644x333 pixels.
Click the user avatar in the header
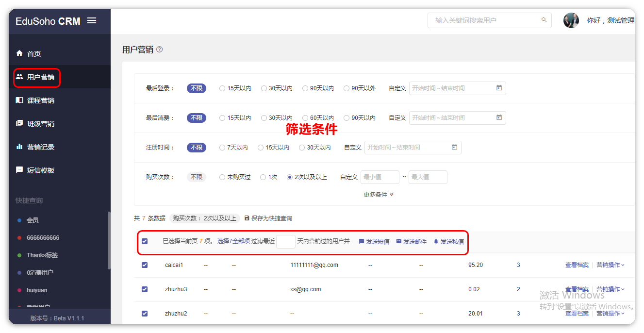(571, 20)
